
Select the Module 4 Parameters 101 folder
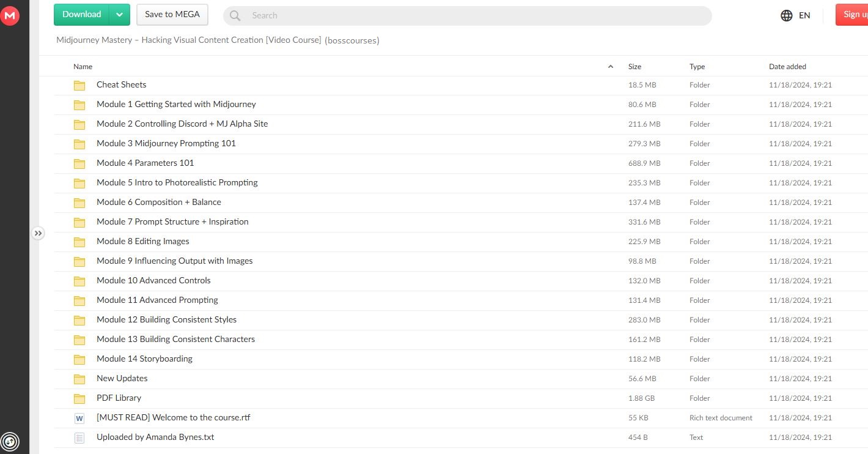click(145, 163)
